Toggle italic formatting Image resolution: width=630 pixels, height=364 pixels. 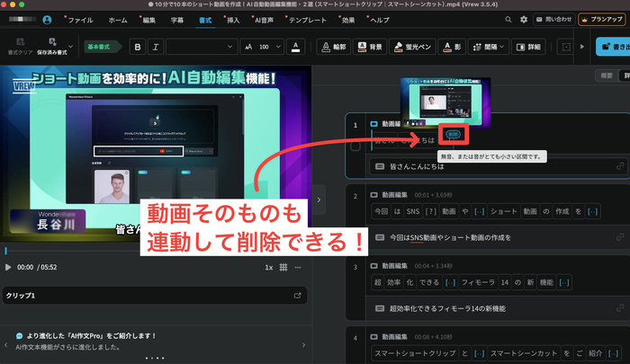[156, 47]
